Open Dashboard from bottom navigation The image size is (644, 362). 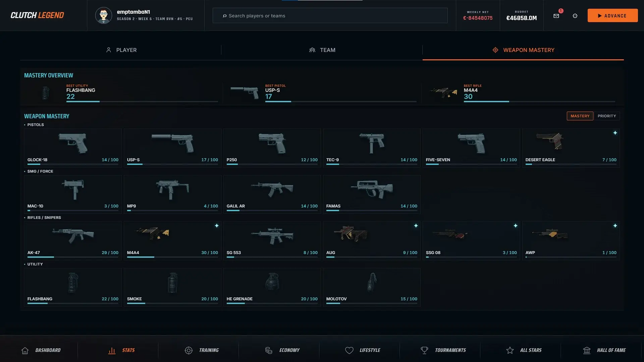[x=41, y=350]
